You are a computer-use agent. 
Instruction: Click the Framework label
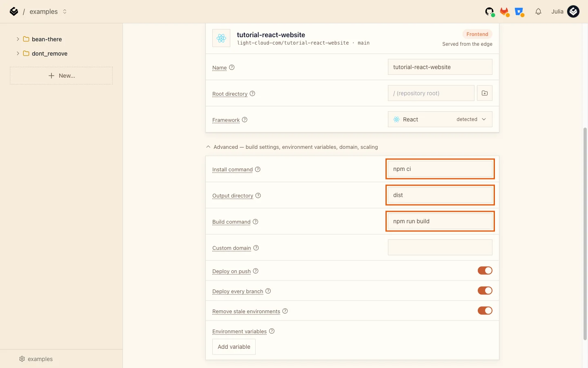coord(226,120)
